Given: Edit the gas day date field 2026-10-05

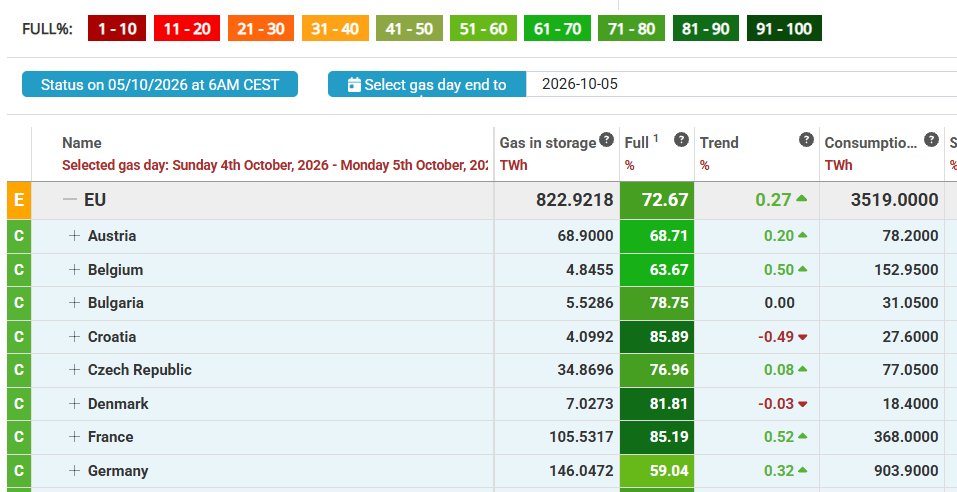Looking at the screenshot, I should click(x=741, y=84).
